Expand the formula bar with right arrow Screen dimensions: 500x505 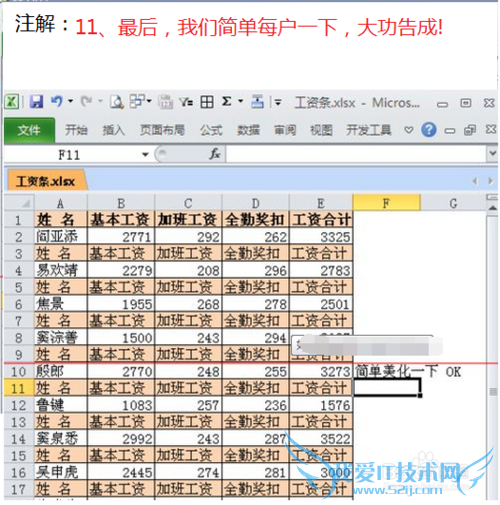492,154
